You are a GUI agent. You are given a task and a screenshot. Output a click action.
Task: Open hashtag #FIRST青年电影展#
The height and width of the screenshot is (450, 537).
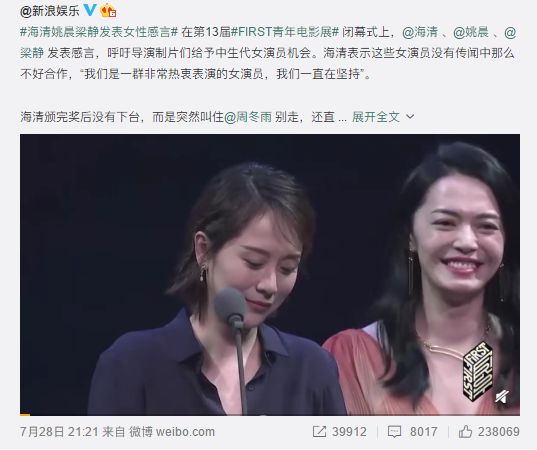[x=285, y=32]
